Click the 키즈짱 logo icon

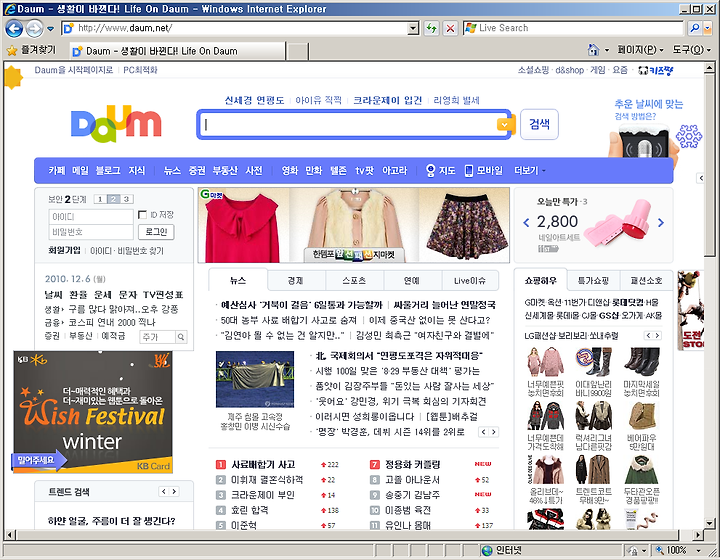coord(655,70)
